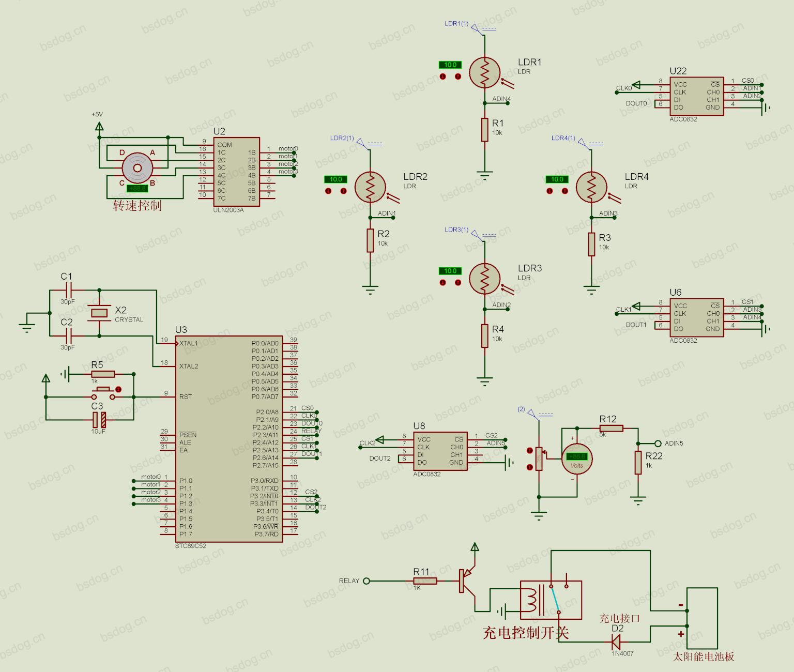The image size is (794, 672).
Task: Click the RELAY input terminal circle
Action: coord(367,581)
